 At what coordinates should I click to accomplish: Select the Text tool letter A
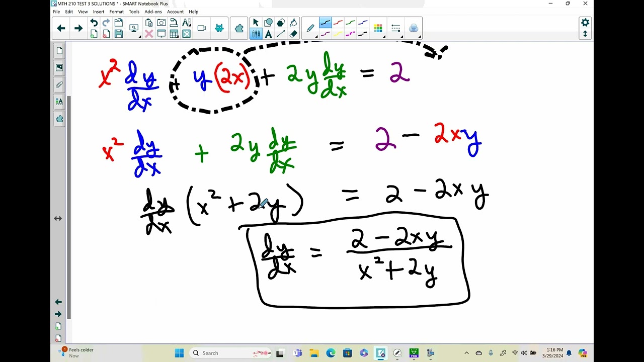(269, 34)
